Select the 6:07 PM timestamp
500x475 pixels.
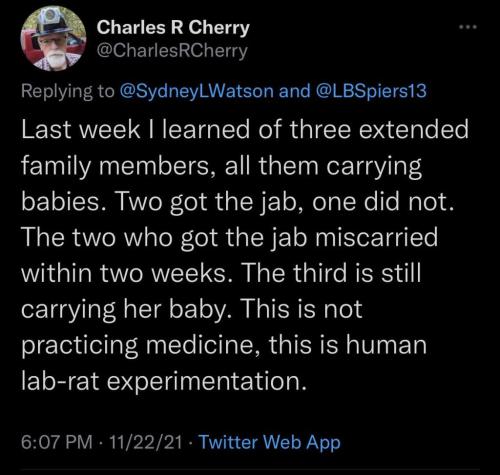click(x=57, y=442)
